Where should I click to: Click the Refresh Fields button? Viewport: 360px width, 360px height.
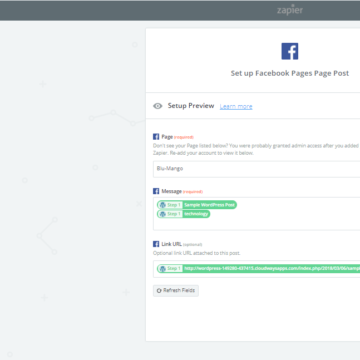point(176,290)
